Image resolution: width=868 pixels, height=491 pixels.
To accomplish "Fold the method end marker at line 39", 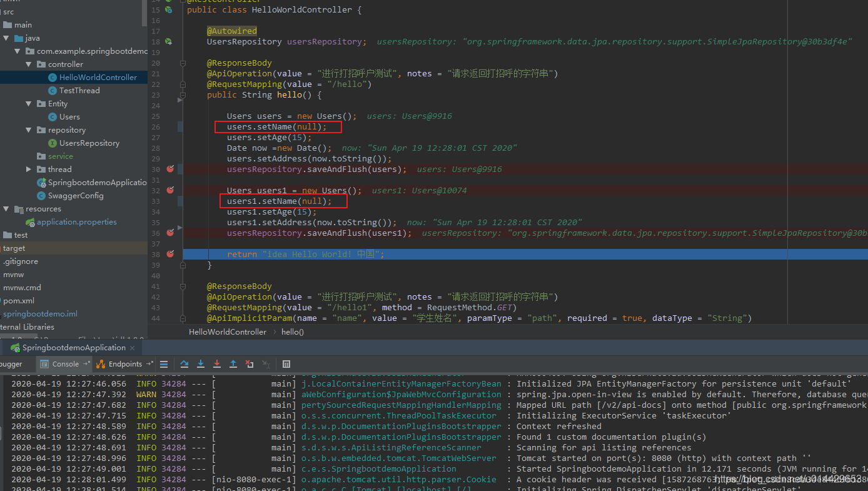I will [x=183, y=265].
